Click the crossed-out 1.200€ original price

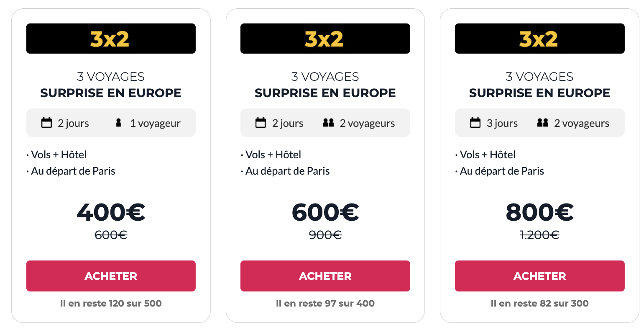pos(540,235)
